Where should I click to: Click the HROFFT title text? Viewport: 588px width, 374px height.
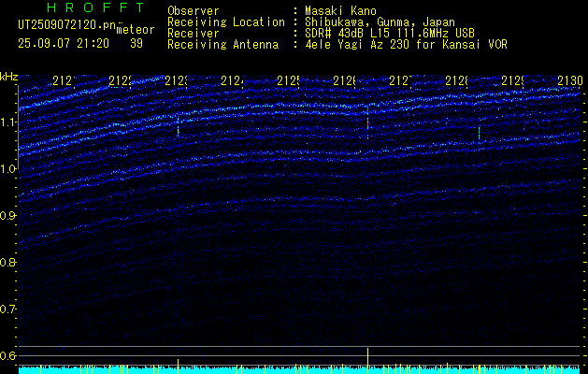coord(96,7)
